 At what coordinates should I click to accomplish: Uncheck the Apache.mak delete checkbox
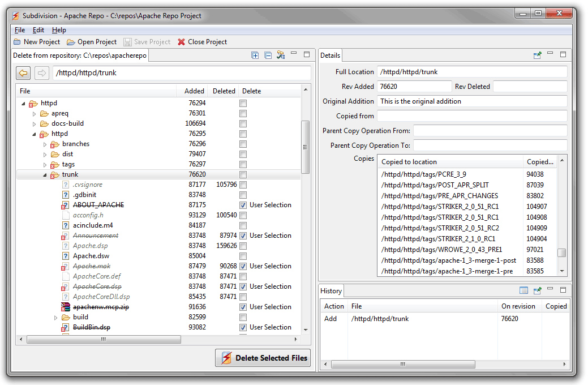pos(243,267)
